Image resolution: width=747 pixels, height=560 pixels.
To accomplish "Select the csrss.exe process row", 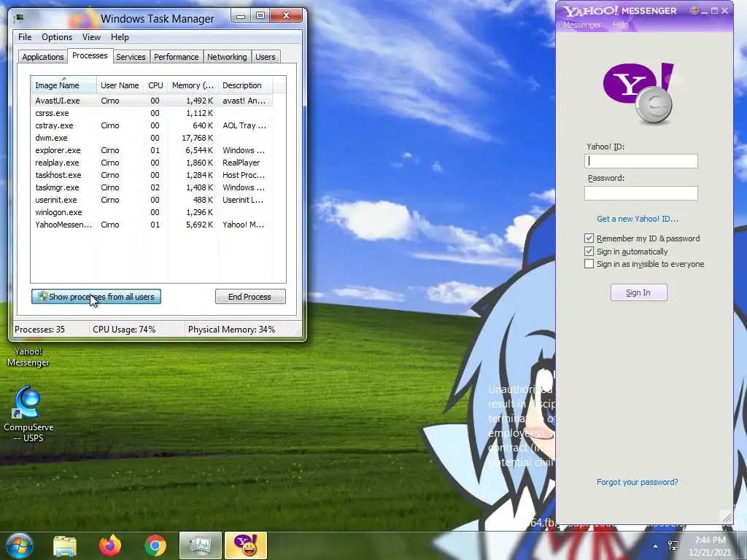I will tap(152, 113).
